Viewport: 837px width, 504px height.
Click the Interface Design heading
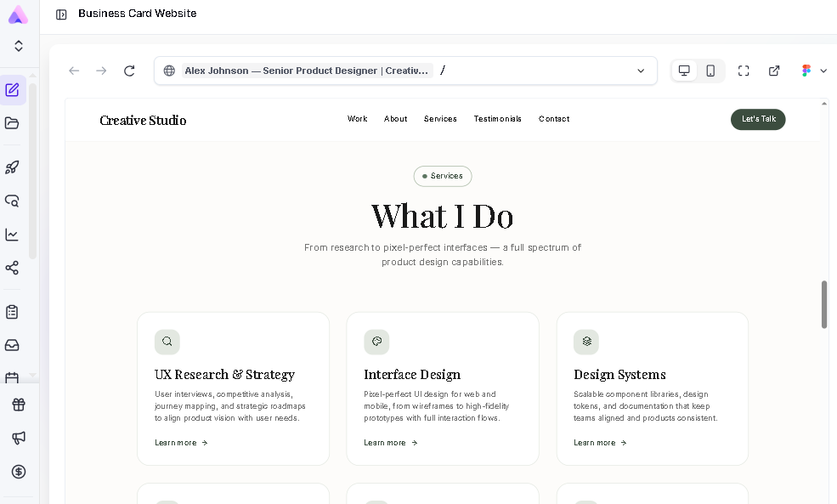point(412,375)
